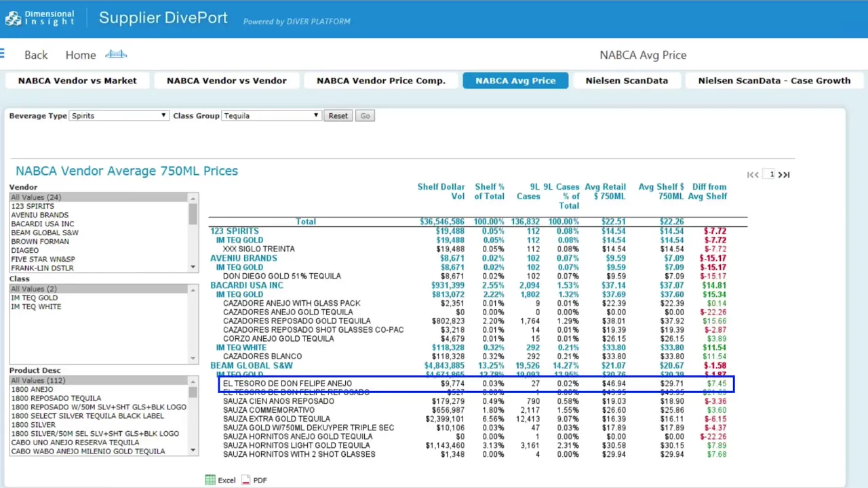Select 1800 ANEJO in the Product Desc list
This screenshot has width=868, height=488.
(x=99, y=390)
